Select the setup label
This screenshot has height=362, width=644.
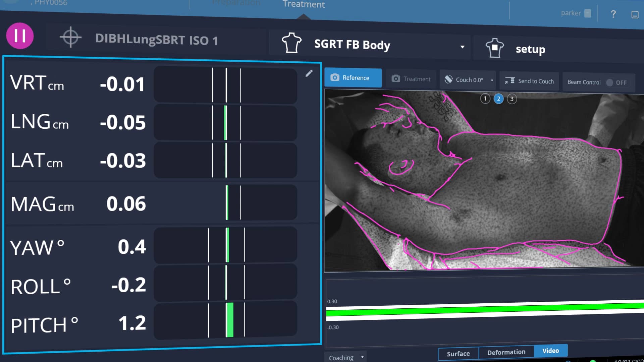coord(530,49)
